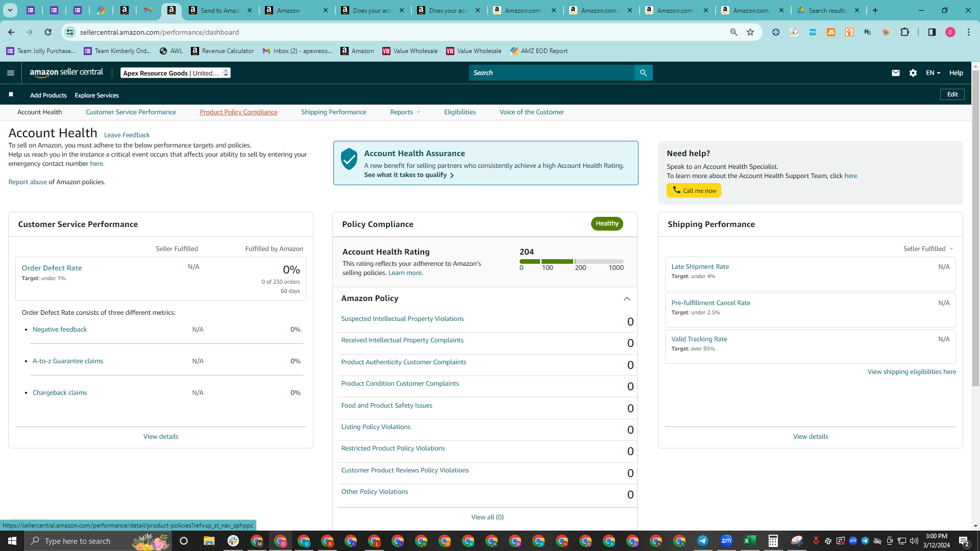Open Zoom from the taskbar
Image resolution: width=980 pixels, height=551 pixels.
[726, 541]
